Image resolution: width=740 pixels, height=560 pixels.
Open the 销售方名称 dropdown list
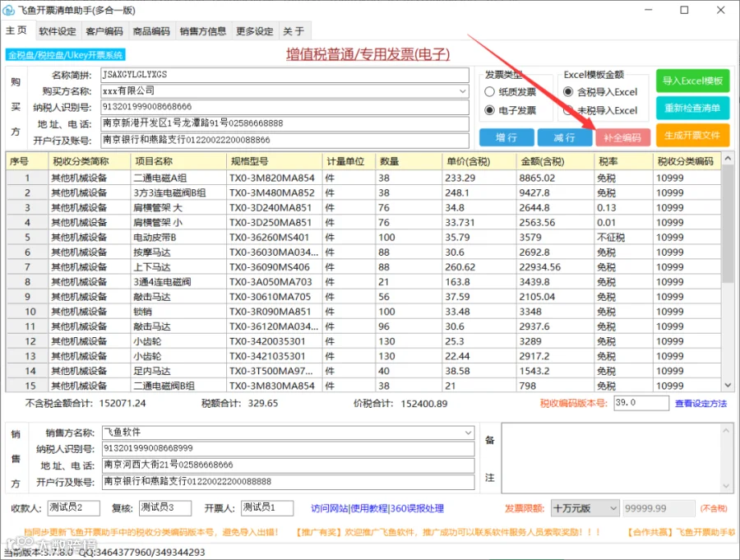(468, 433)
